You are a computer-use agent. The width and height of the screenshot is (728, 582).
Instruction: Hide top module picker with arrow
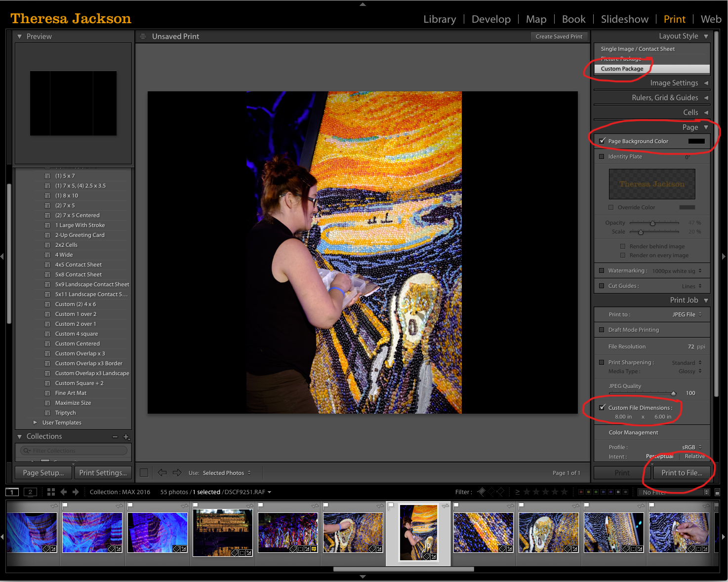tap(363, 4)
